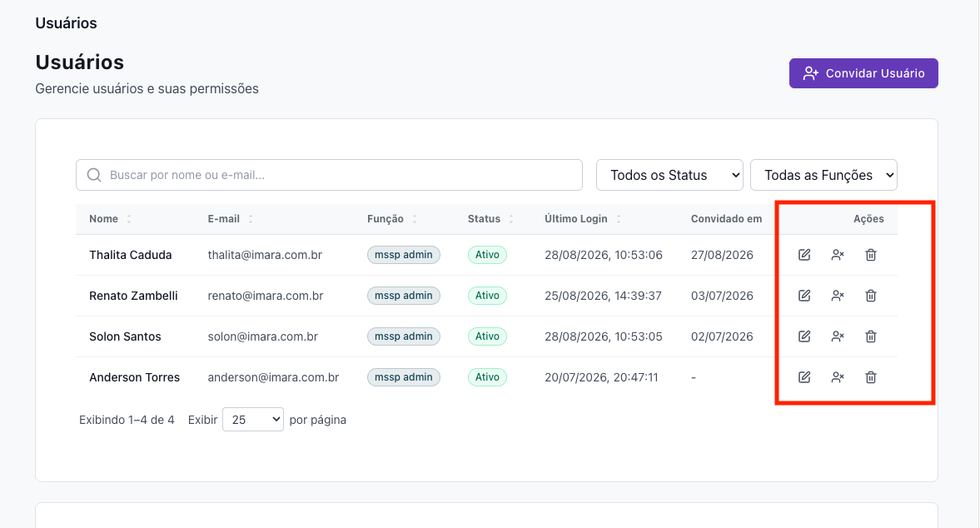Click the Ações column header

(868, 219)
